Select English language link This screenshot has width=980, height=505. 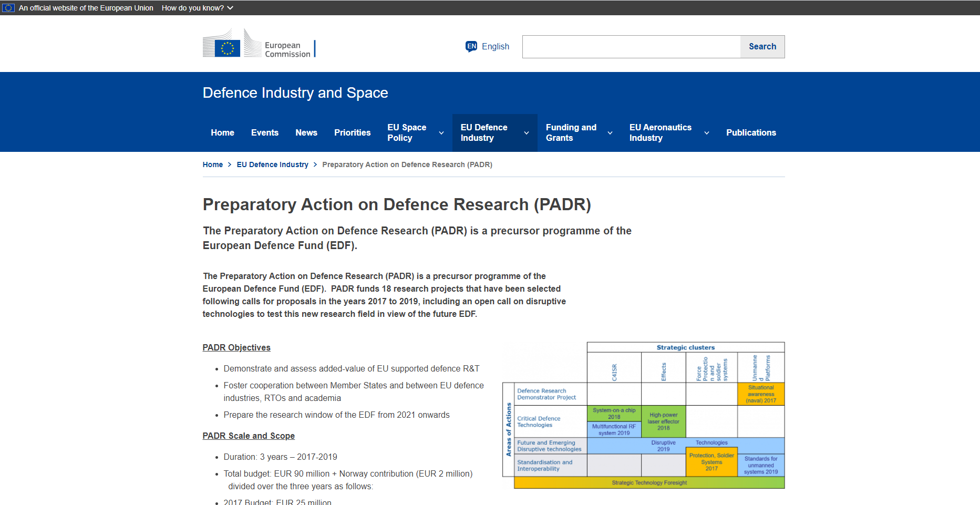coord(495,46)
